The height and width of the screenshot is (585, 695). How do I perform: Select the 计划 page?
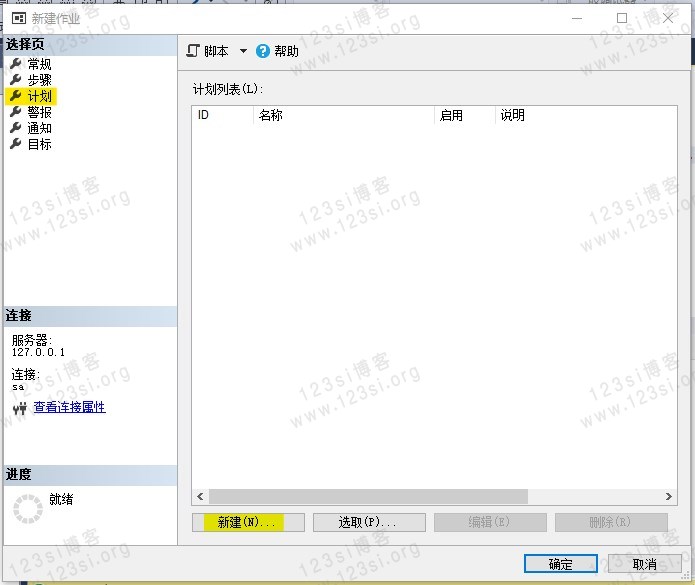(x=39, y=96)
